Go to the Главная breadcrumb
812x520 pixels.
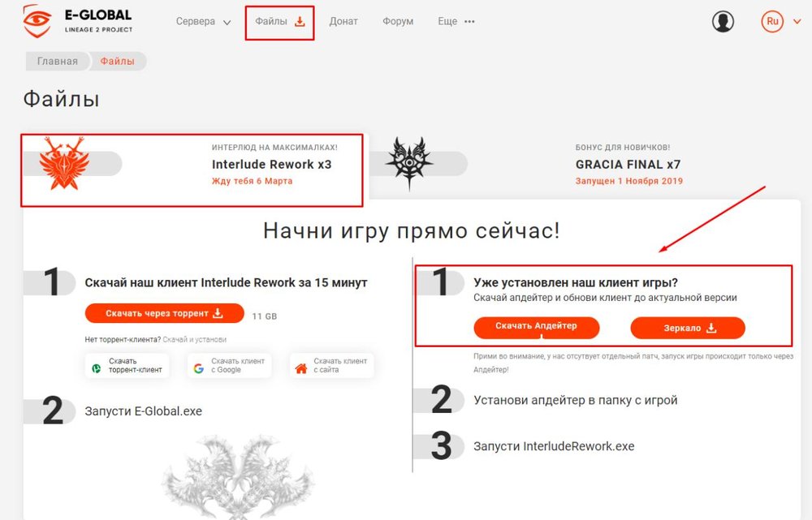coord(58,61)
